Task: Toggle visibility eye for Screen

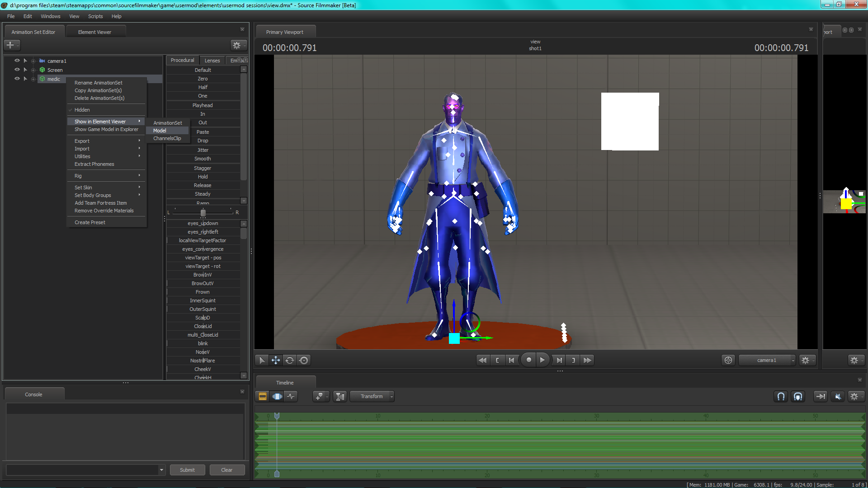Action: coord(17,70)
